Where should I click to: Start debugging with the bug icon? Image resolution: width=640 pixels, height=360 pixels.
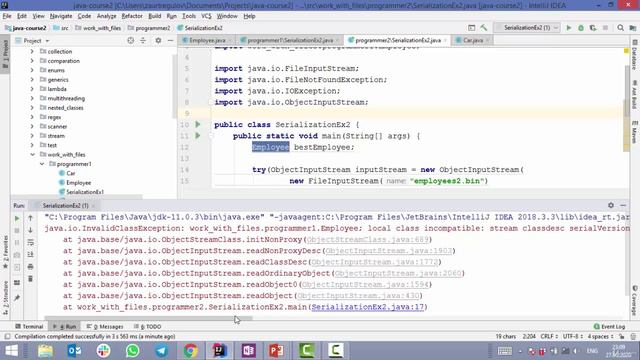(581, 28)
